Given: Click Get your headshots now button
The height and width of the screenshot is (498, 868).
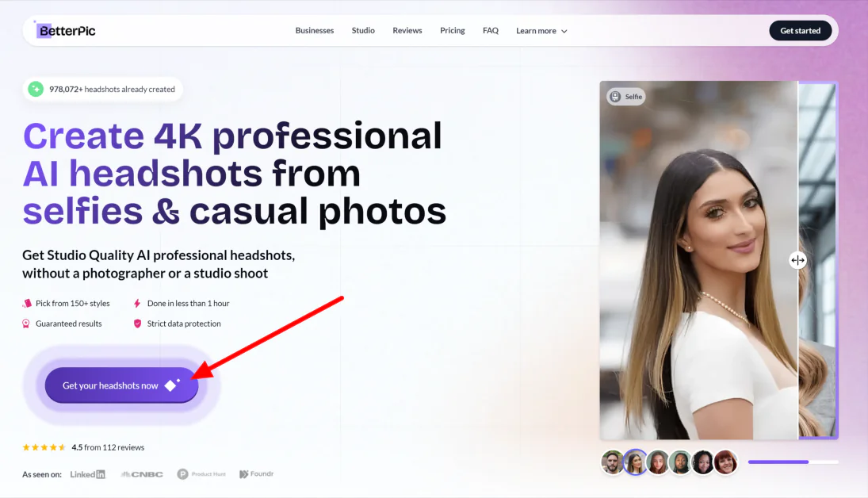Looking at the screenshot, I should [121, 385].
